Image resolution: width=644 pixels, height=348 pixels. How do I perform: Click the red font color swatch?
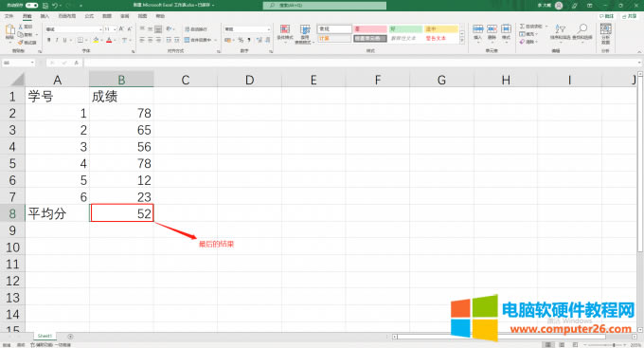coord(109,40)
